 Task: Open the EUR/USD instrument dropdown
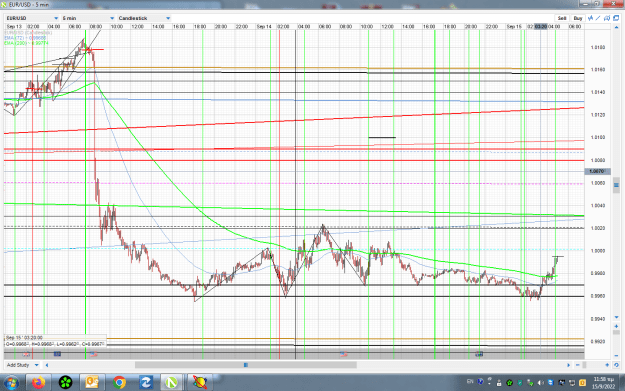point(32,18)
